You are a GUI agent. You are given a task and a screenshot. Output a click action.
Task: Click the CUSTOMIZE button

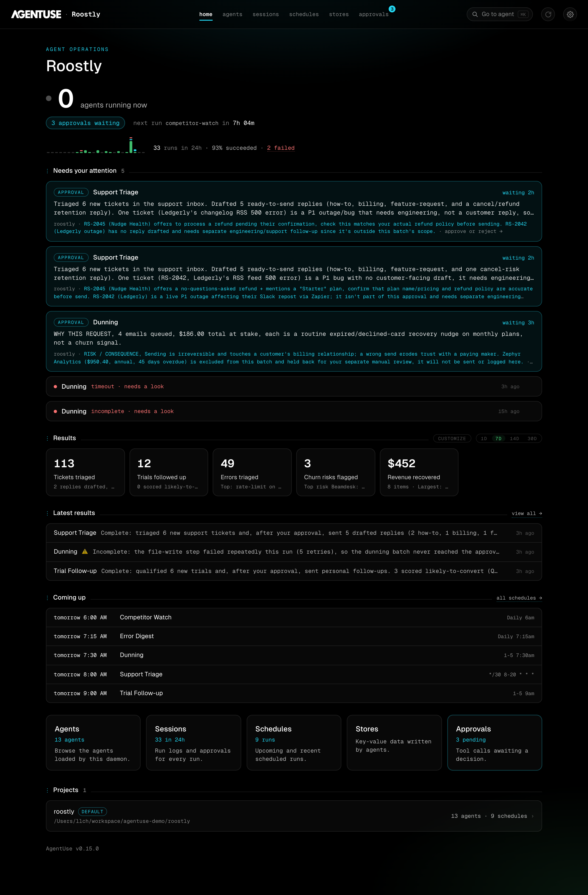pyautogui.click(x=452, y=439)
